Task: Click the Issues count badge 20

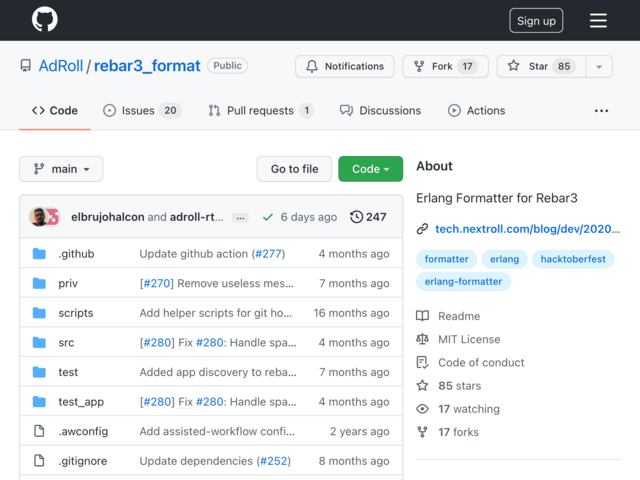Action: click(x=170, y=111)
